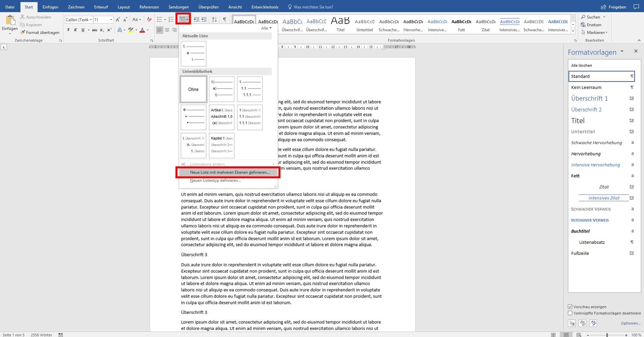Click the decrease indent icon
This screenshot has height=337, width=644.
(x=196, y=20)
